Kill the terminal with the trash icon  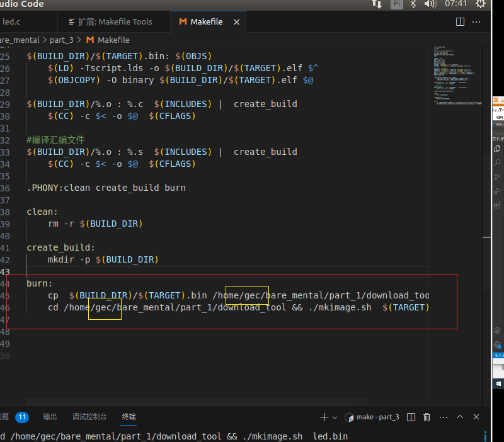coord(427,417)
